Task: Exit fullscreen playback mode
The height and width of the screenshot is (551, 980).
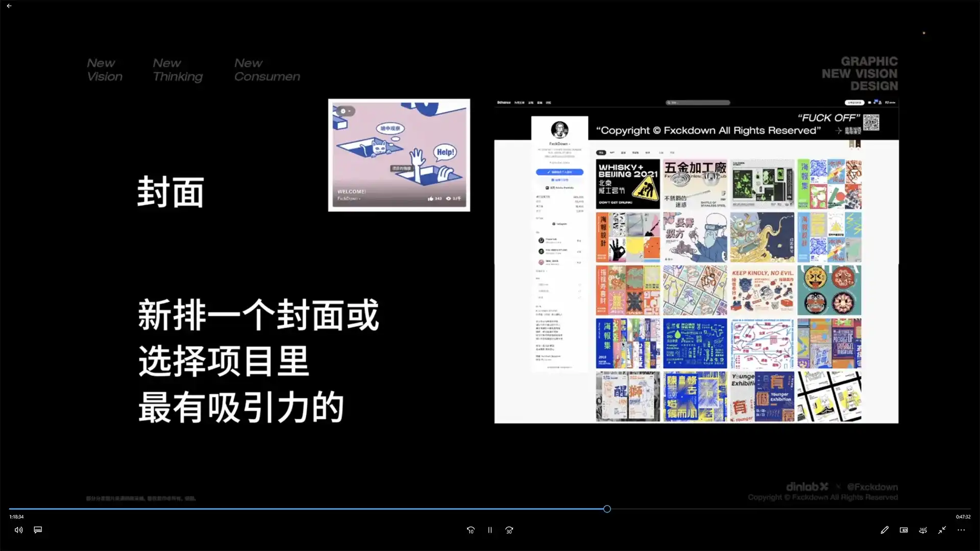Action: (x=942, y=530)
